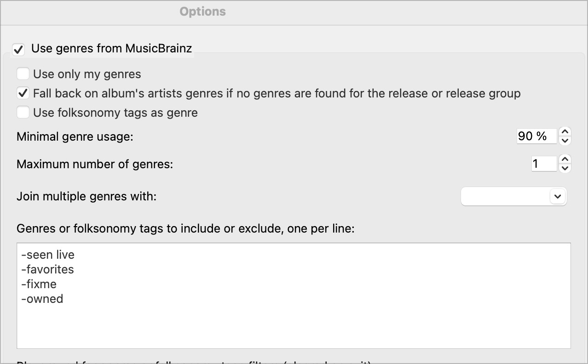Click the 'Use folksonomy tags as genre' label
The height and width of the screenshot is (364, 588).
115,113
